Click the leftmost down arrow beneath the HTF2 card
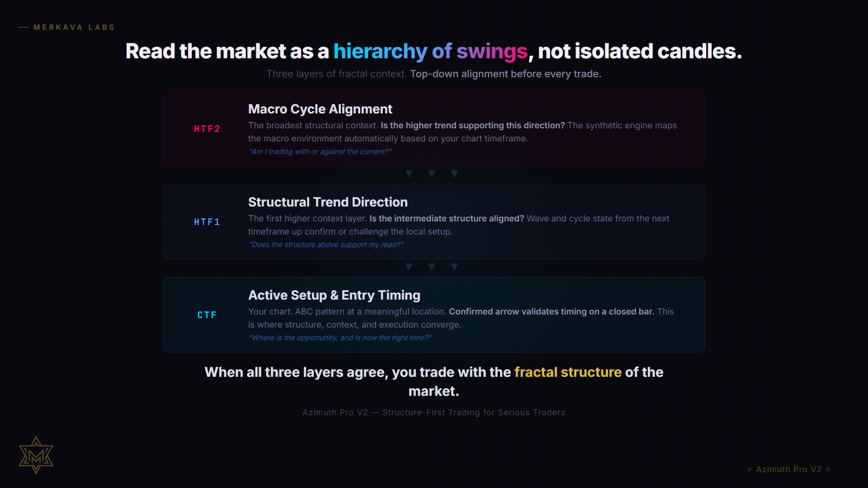The height and width of the screenshot is (488, 868). tap(409, 174)
